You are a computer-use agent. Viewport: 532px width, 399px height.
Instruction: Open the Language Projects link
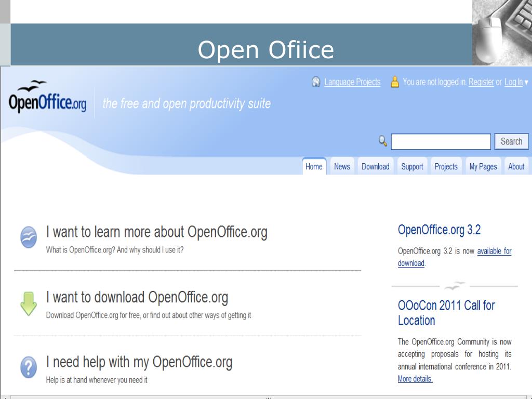(352, 82)
